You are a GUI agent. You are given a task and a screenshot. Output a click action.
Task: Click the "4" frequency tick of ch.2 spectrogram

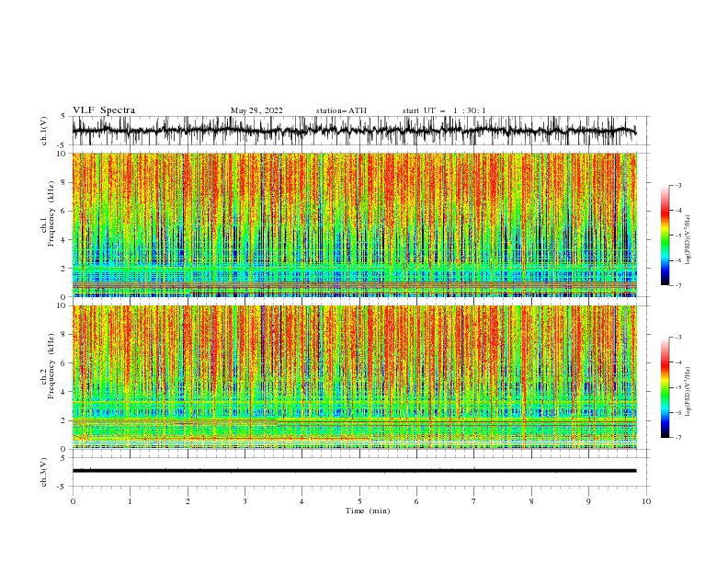[x=64, y=392]
